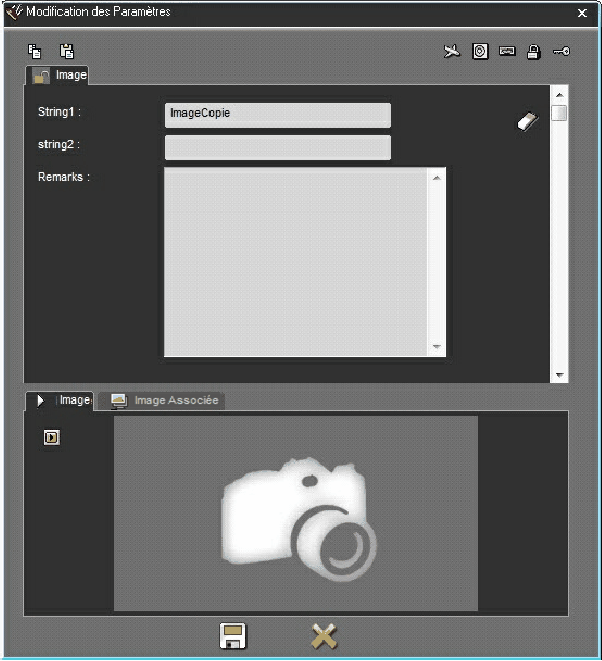Viewport: 602px width, 661px height.
Task: Click inside the Remarks text area
Action: coord(296,262)
